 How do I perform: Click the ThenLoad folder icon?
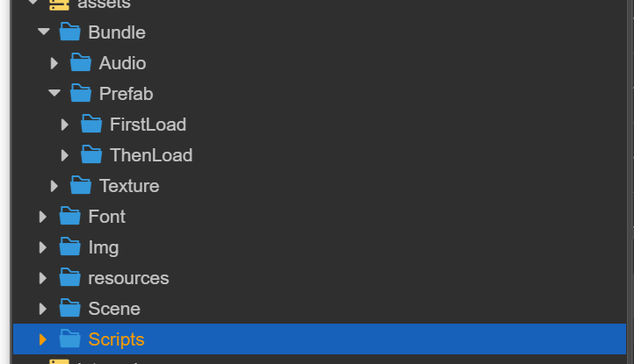click(x=91, y=155)
